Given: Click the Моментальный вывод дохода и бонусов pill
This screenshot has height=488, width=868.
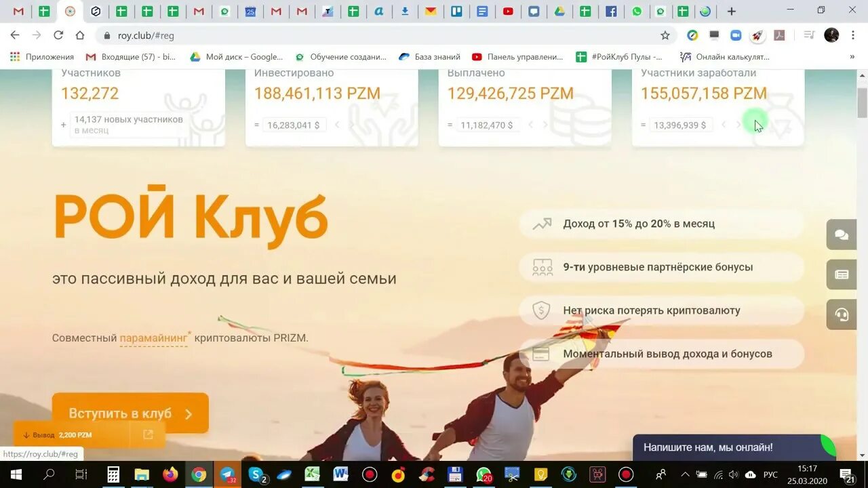Looking at the screenshot, I should point(662,354).
